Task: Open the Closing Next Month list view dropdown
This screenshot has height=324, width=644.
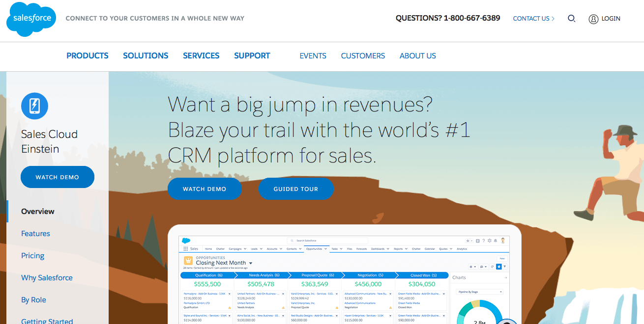Action: pyautogui.click(x=251, y=264)
